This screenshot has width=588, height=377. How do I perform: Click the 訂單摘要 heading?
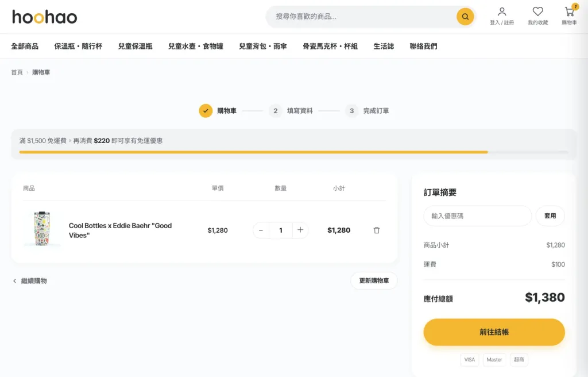click(x=440, y=193)
